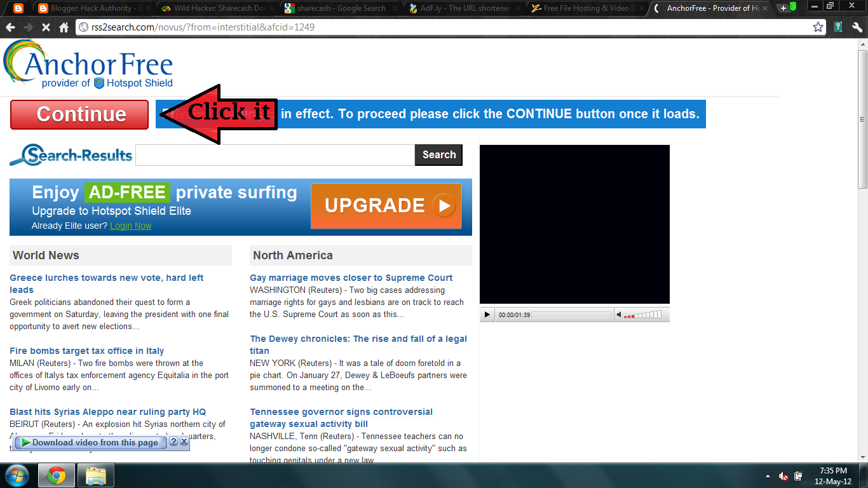868x488 pixels.
Task: Open the Free File Hosting tab
Action: [x=587, y=8]
